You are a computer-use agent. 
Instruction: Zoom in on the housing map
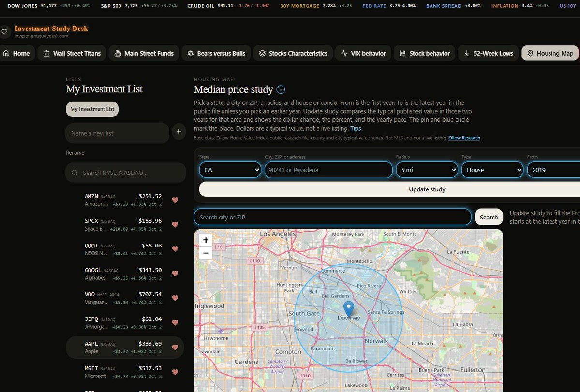click(x=206, y=240)
